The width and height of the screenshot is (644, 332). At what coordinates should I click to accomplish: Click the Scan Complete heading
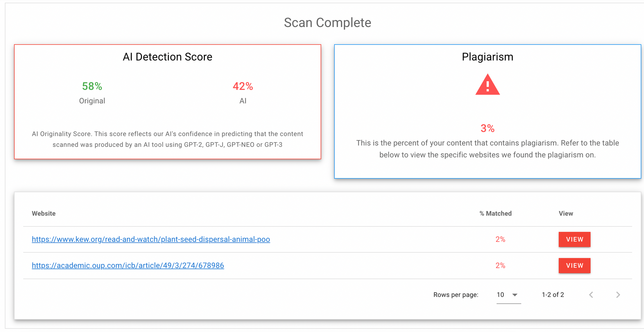tap(327, 23)
